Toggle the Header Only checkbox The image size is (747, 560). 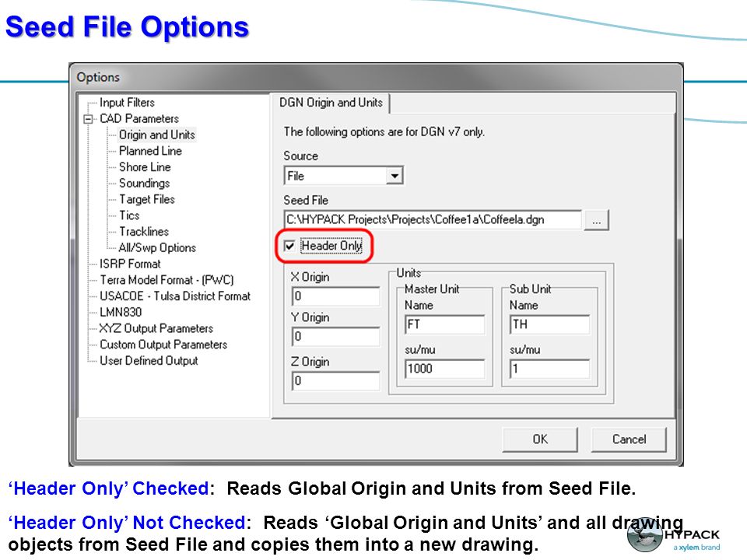pos(289,246)
